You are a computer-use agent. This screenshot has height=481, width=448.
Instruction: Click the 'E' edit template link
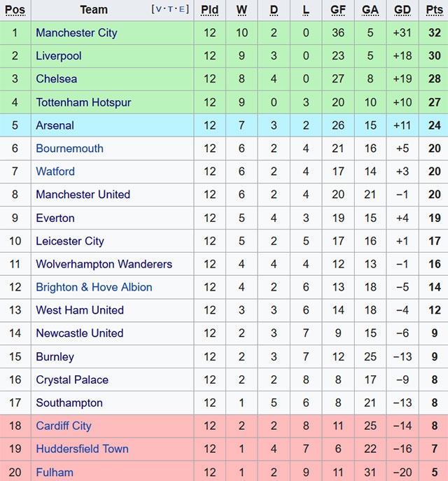[181, 10]
